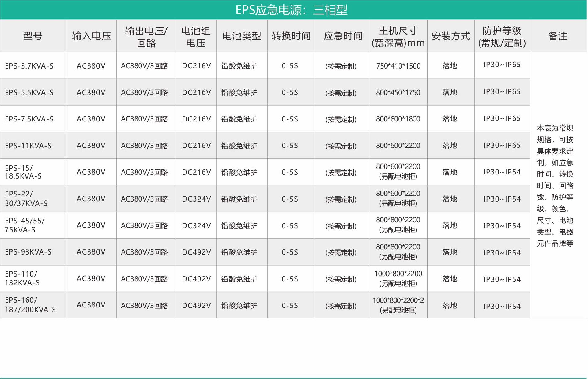Click the 750*410*1500 dimension cell
This screenshot has height=379, width=588.
click(x=398, y=65)
